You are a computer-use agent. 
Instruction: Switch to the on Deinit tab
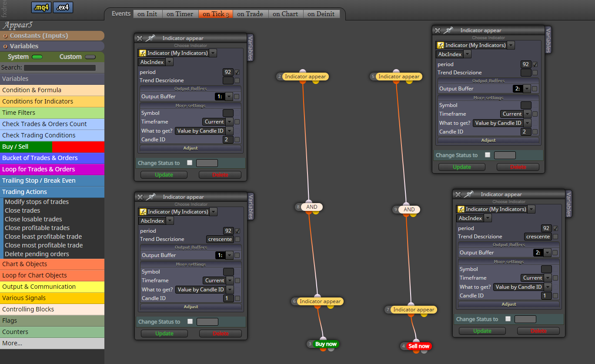tap(321, 14)
